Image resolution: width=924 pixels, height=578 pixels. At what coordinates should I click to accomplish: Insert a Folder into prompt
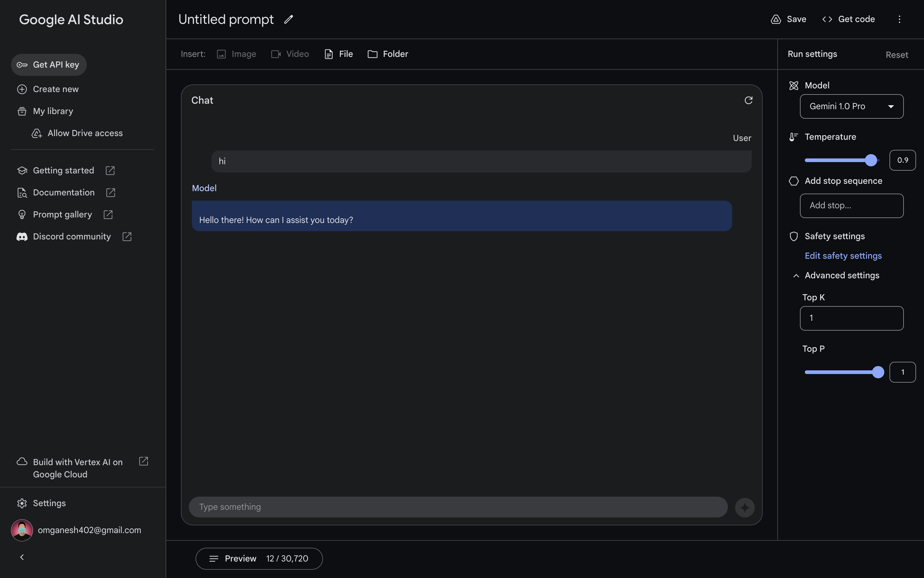387,54
